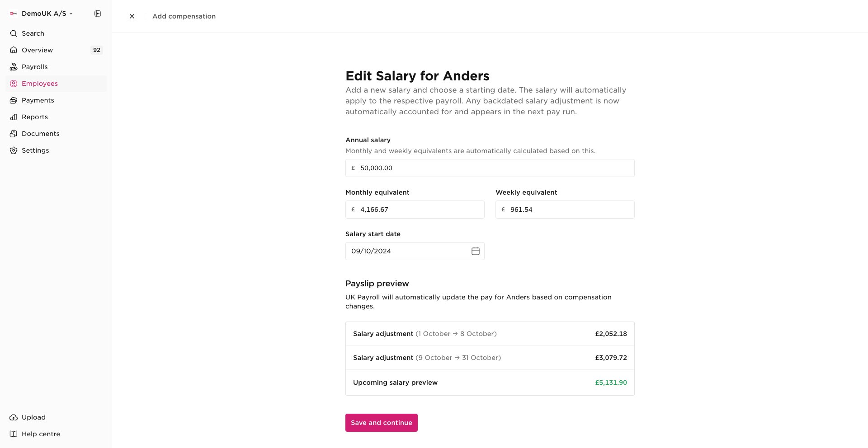Collapse the sidebar panel toggle
This screenshot has width=868, height=448.
pyautogui.click(x=98, y=14)
